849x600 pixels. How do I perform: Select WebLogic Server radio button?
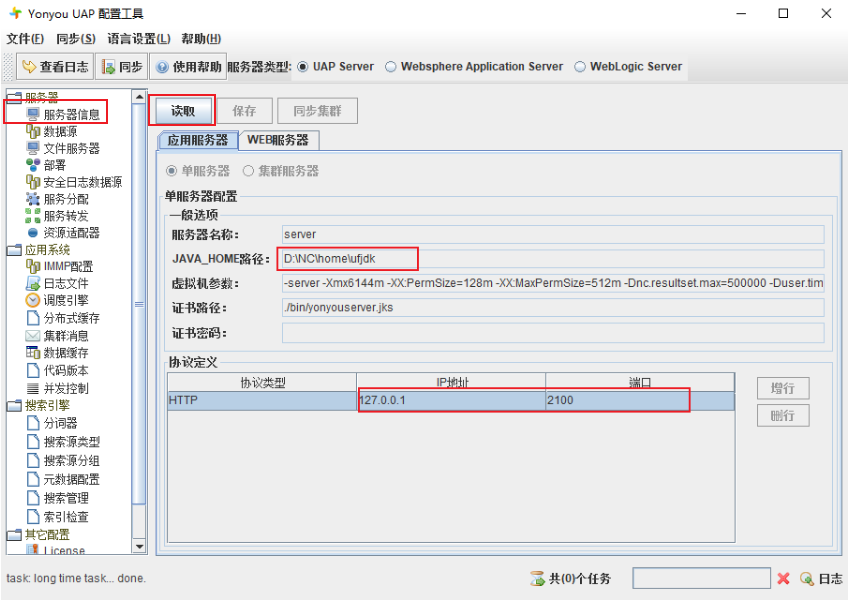click(x=580, y=67)
